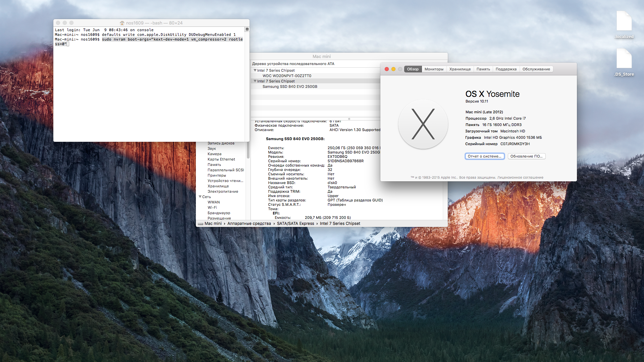Screen dimensions: 644x362
Task: Collapse the Сеть section in sidebar
Action: (x=200, y=197)
